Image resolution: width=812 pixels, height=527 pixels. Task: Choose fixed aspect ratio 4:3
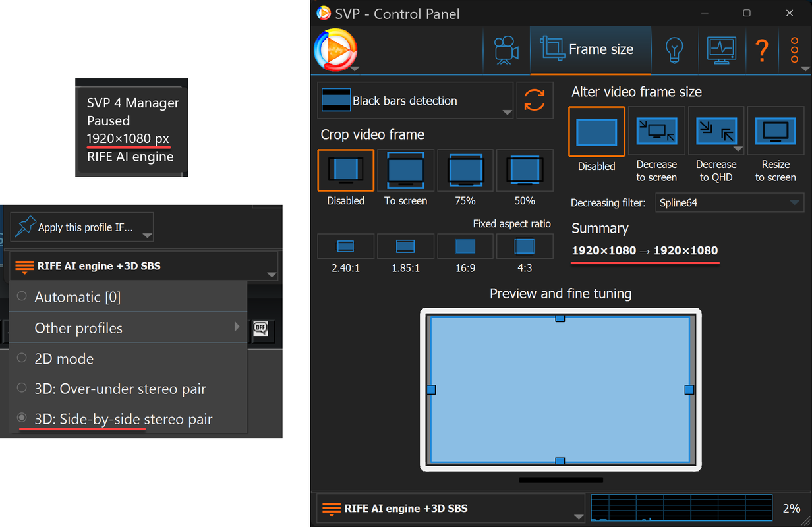point(525,246)
